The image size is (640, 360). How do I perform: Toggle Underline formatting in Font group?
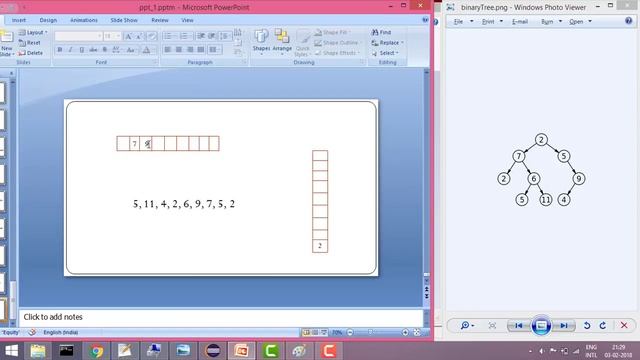82,50
